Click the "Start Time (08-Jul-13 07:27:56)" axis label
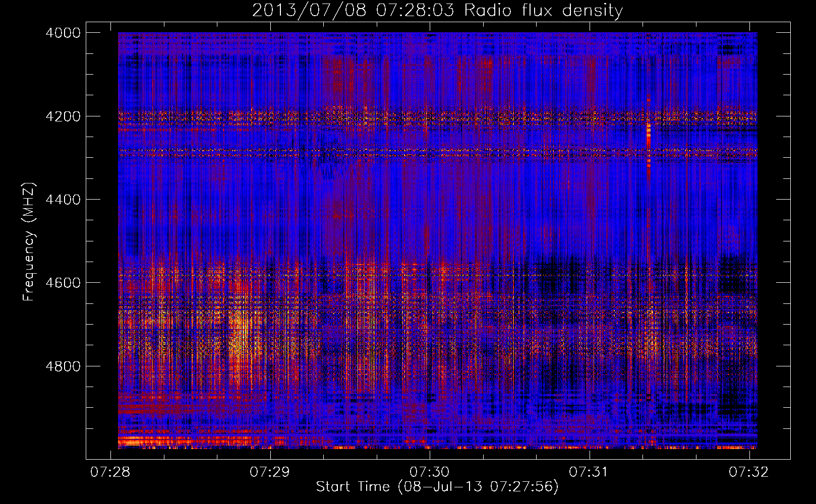Image resolution: width=816 pixels, height=504 pixels. pyautogui.click(x=437, y=487)
